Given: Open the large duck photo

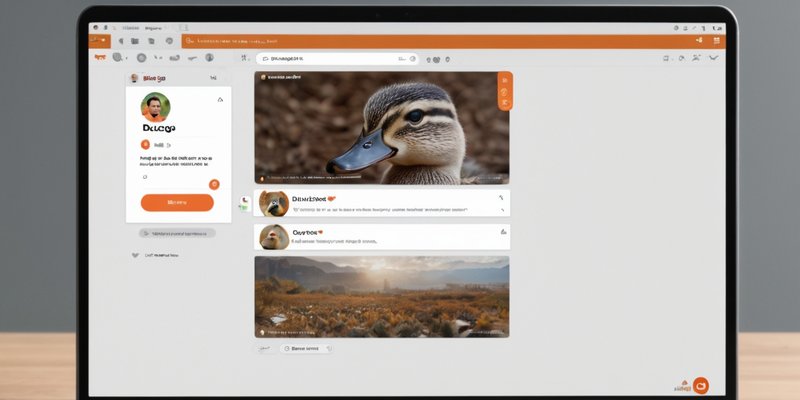Looking at the screenshot, I should [382, 128].
